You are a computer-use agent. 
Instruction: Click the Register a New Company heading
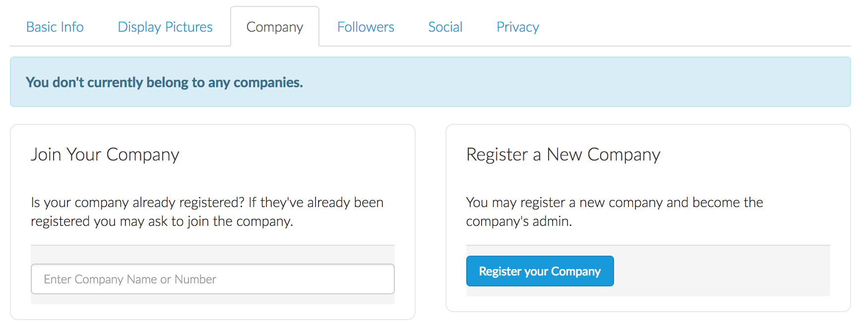[563, 155]
